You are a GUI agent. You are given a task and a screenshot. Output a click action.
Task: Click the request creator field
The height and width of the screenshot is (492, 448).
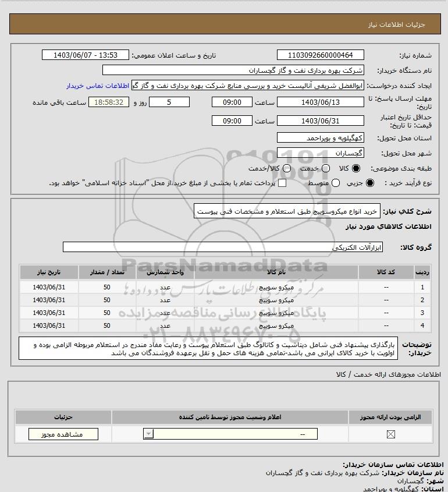point(248,86)
